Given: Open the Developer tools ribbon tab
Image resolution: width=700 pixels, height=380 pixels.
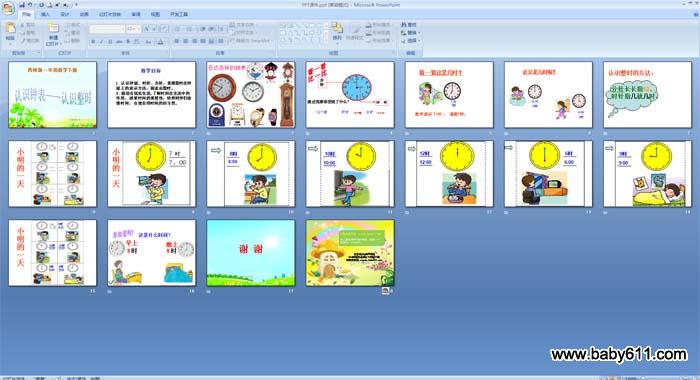Looking at the screenshot, I should tap(179, 14).
